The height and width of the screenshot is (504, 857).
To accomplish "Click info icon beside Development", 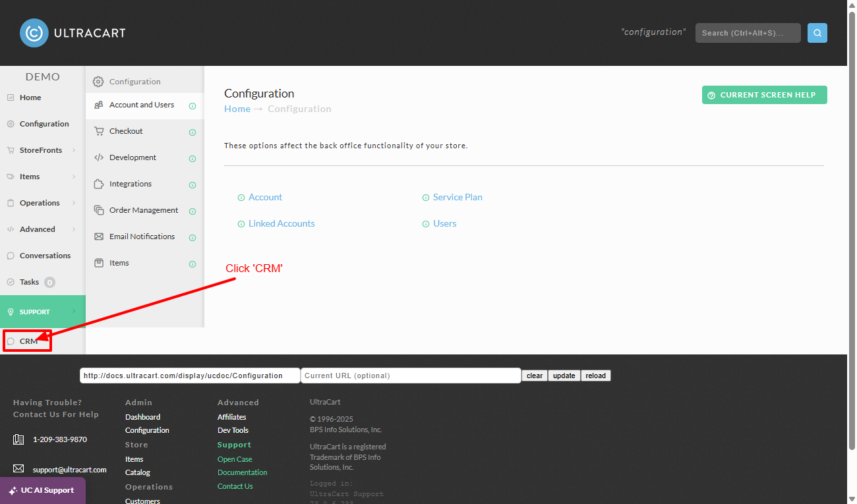I will 192,159.
